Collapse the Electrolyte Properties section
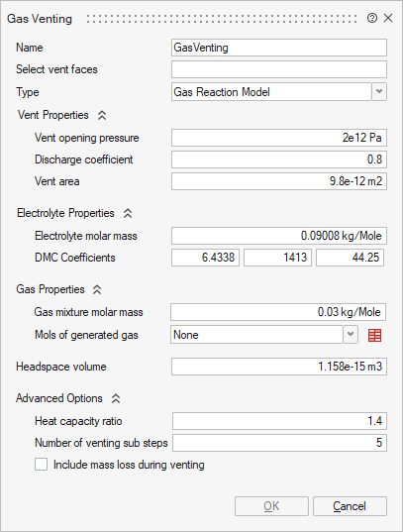Viewport: 403px width, 532px height. pos(128,213)
